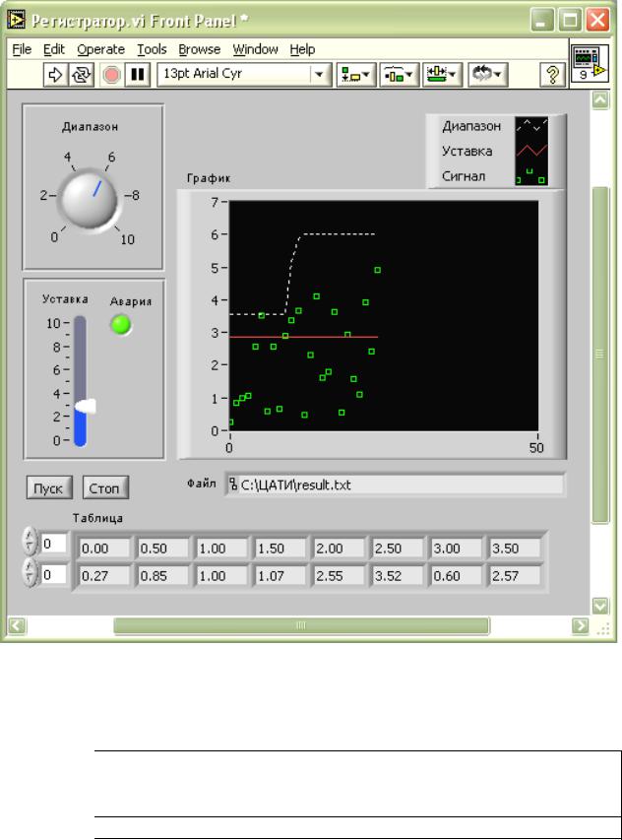
Task: Click the green Авария LED indicator
Action: tap(121, 325)
